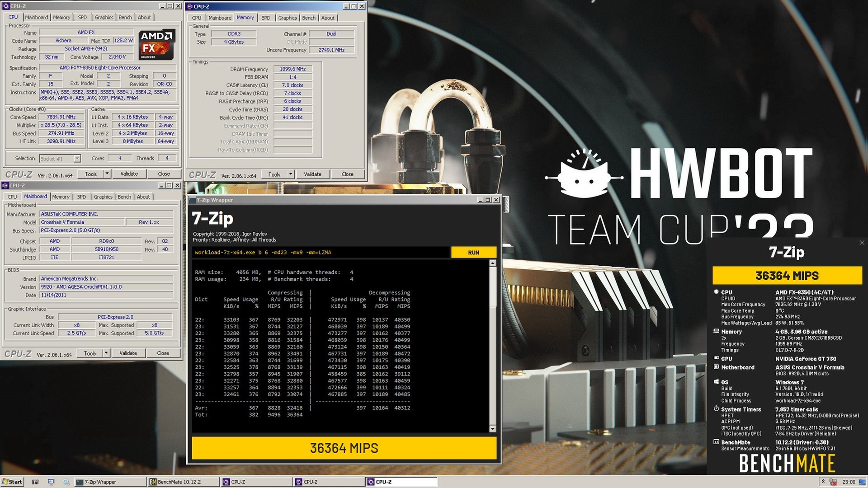Click the 36364 MIPS score in BenchMate panel
868x488 pixels.
[787, 275]
